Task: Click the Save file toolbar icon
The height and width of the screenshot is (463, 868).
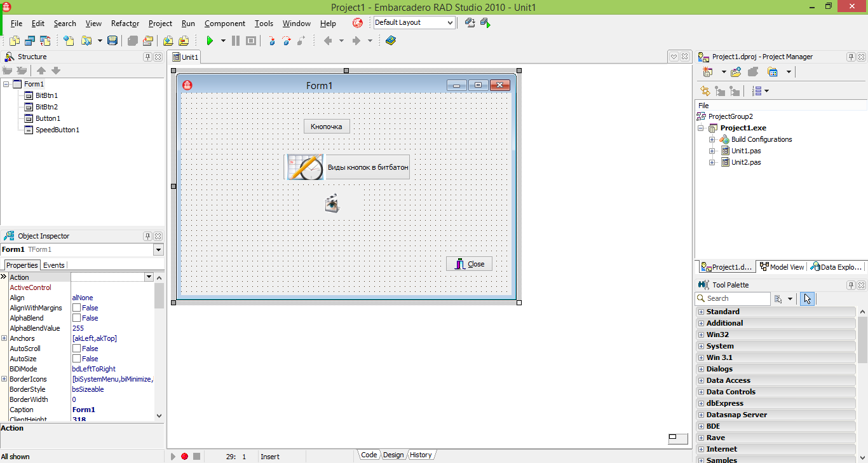Action: (x=112, y=41)
